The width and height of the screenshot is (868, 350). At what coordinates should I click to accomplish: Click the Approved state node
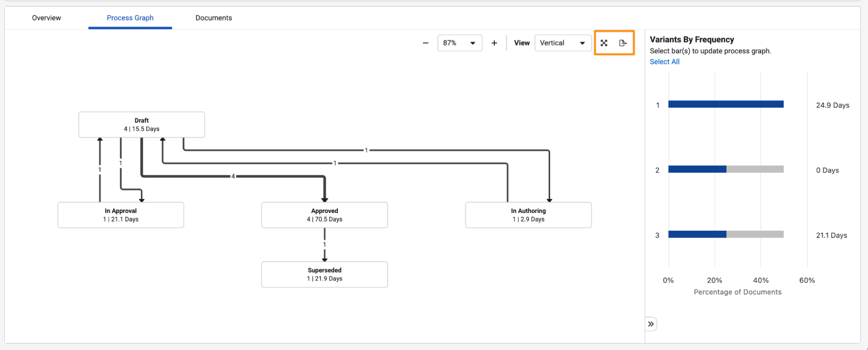click(x=324, y=215)
